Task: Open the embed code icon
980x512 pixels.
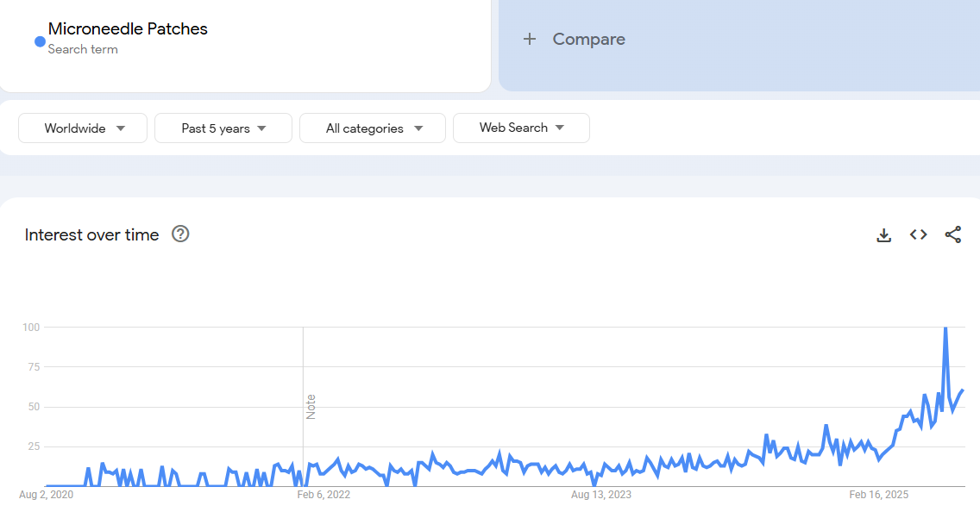Action: click(x=918, y=234)
